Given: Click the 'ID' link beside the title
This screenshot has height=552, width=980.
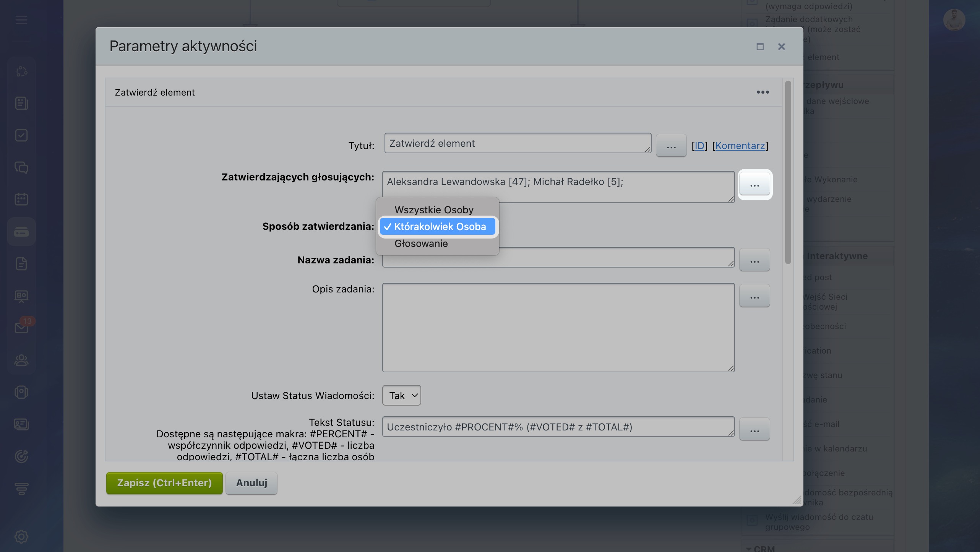Looking at the screenshot, I should pos(699,146).
